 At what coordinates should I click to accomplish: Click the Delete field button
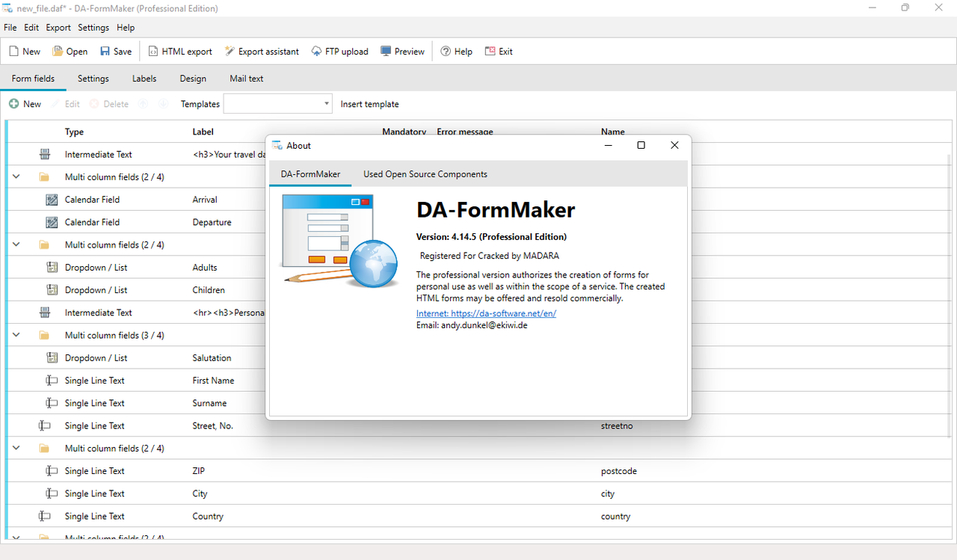109,104
